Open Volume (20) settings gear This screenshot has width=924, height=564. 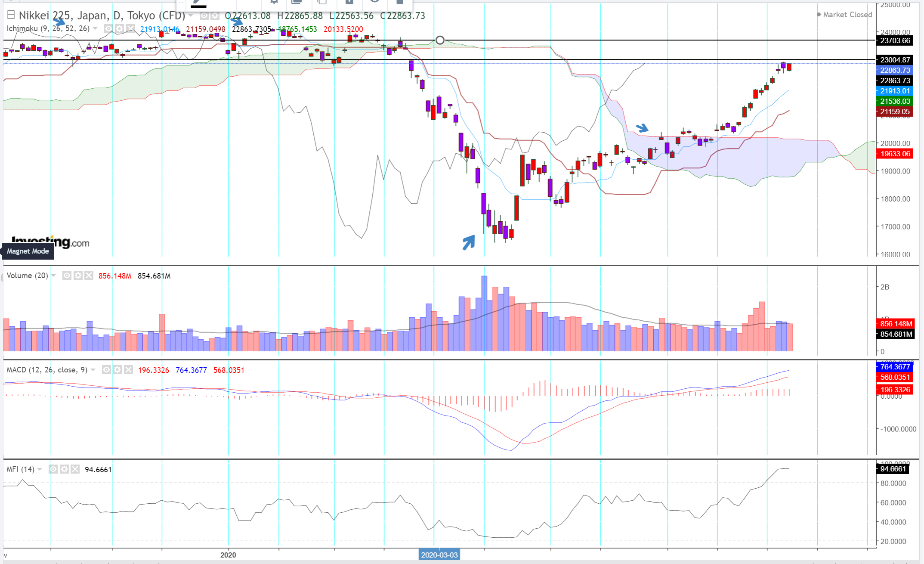(78, 276)
